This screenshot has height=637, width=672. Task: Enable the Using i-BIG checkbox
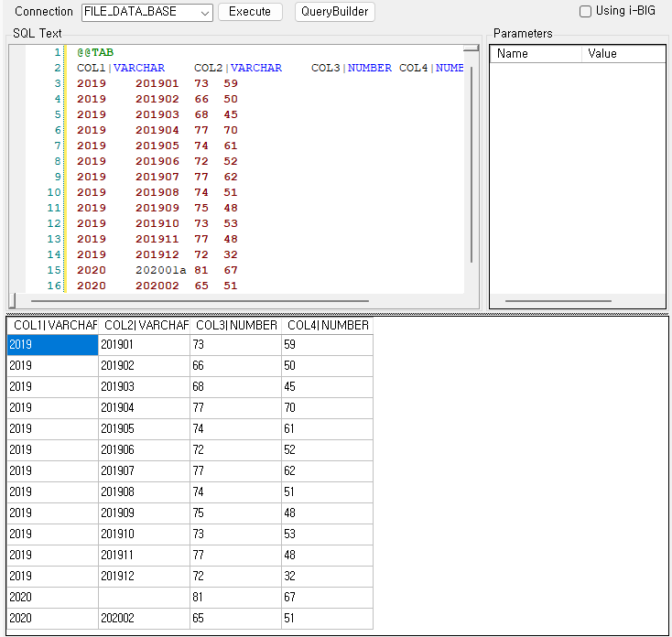tap(586, 12)
